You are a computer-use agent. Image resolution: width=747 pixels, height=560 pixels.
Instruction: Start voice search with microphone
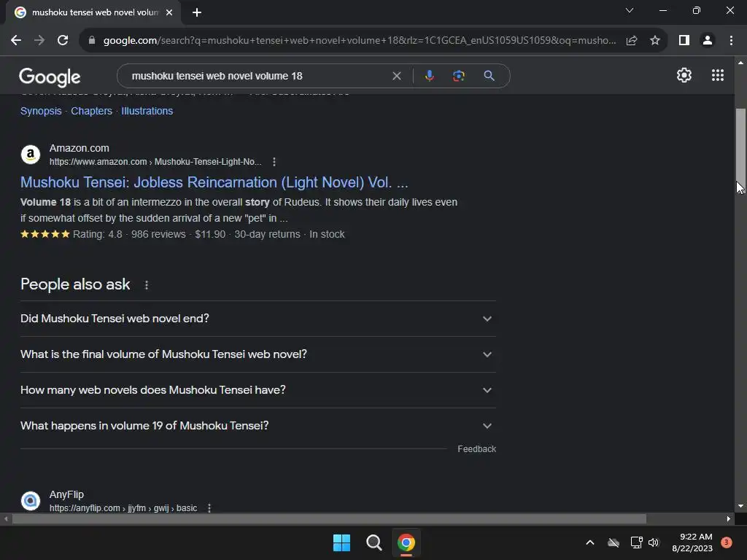click(x=429, y=76)
